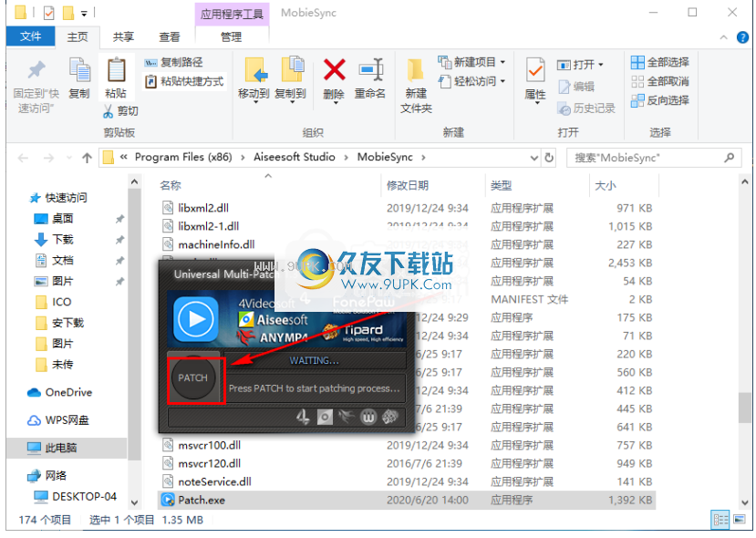
Task: Click Paste shortcut (粘贴快捷方式)
Action: pos(184,81)
